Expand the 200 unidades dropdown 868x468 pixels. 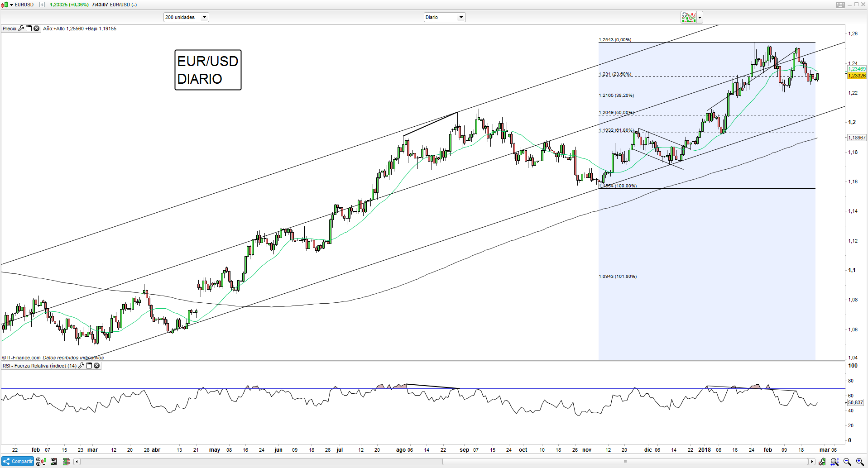click(186, 17)
